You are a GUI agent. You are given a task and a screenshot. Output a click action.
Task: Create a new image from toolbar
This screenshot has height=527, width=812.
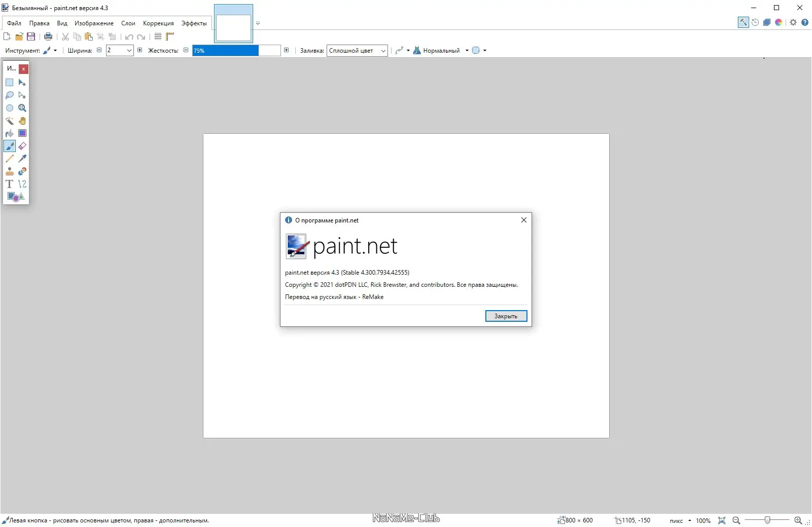click(x=7, y=36)
